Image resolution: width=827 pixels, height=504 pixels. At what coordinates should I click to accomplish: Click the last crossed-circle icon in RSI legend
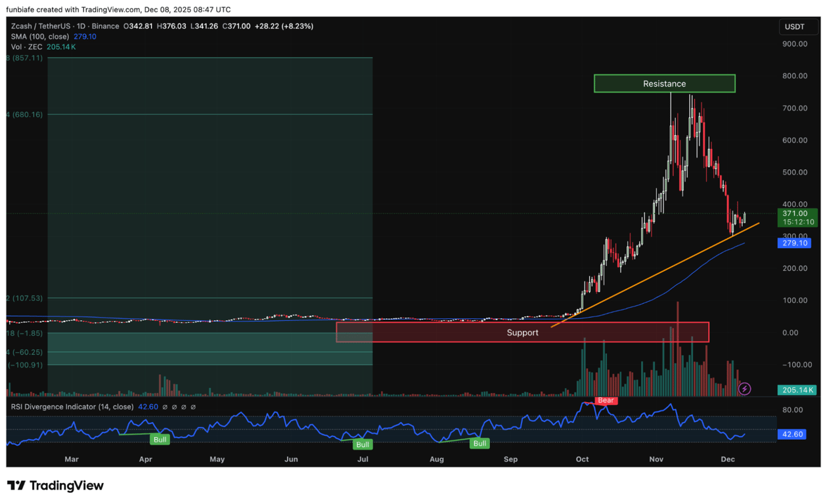point(193,407)
